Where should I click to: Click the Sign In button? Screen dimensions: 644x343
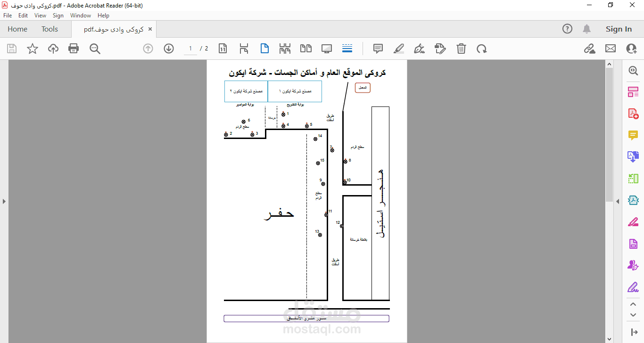click(619, 29)
